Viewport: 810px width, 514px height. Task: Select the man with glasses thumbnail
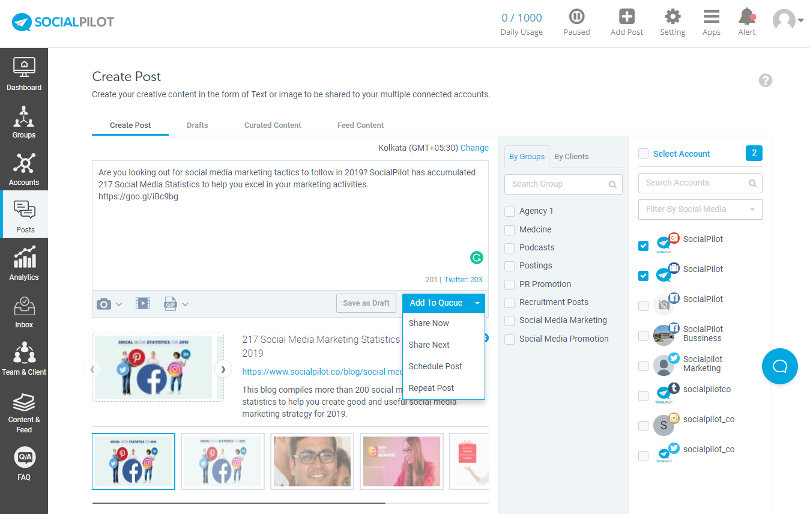[312, 461]
